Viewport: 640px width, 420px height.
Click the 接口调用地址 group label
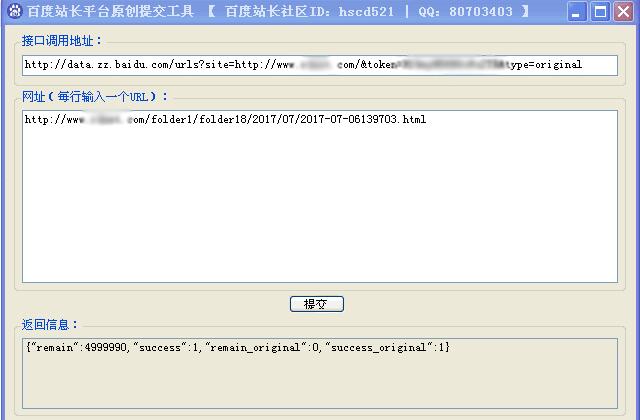pos(62,41)
